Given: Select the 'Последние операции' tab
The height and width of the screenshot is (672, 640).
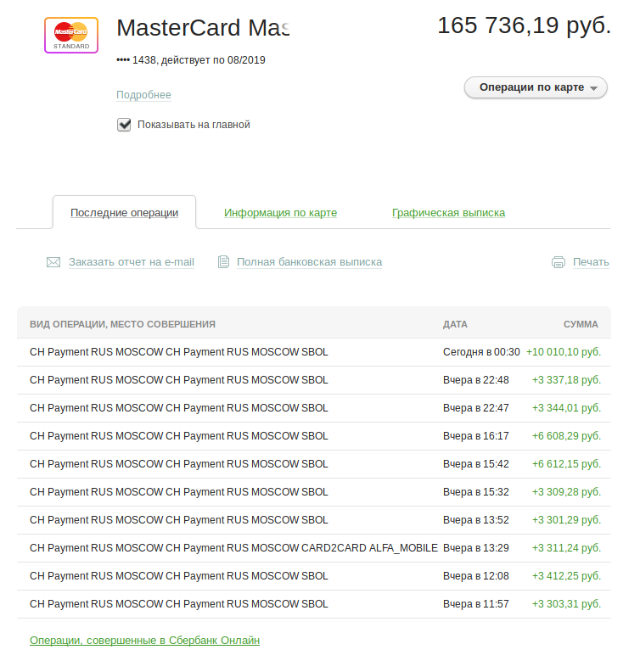Looking at the screenshot, I should click(x=124, y=213).
